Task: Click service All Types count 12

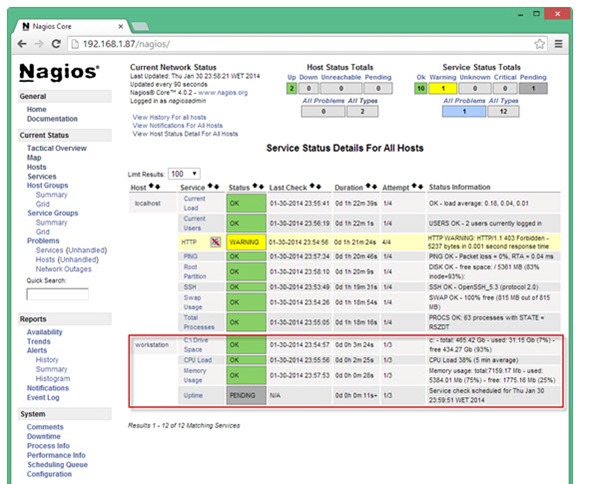Action: coord(503,111)
